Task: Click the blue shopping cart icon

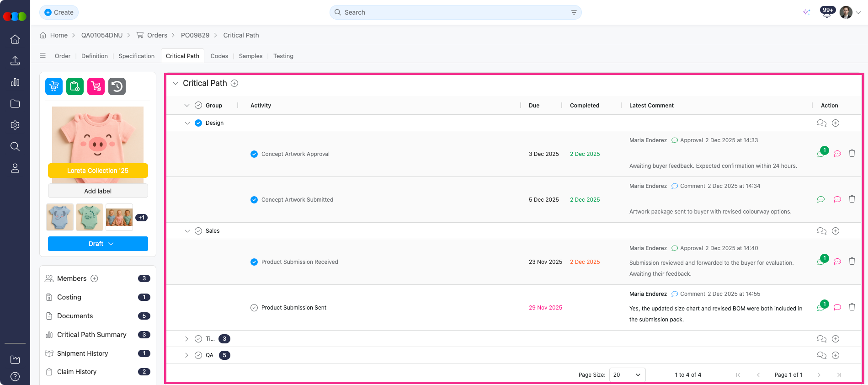Action: (54, 86)
